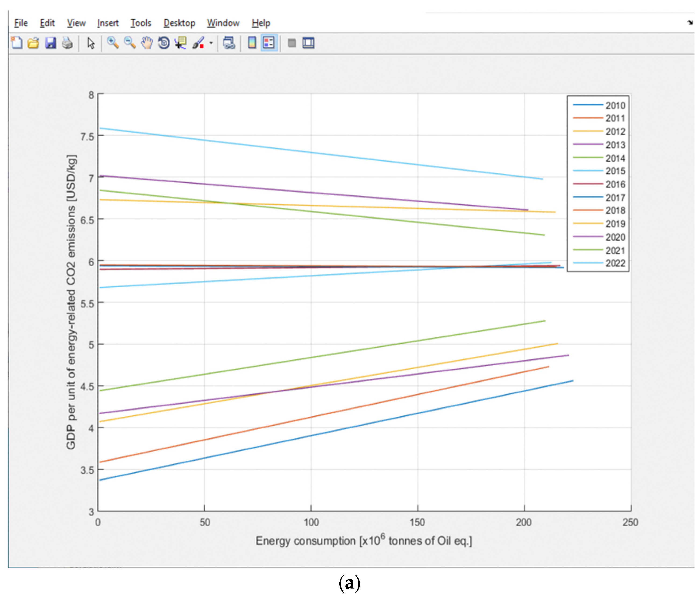700x596 pixels.
Task: Expand the Brush tool color dropdown arrow
Action: coord(211,43)
